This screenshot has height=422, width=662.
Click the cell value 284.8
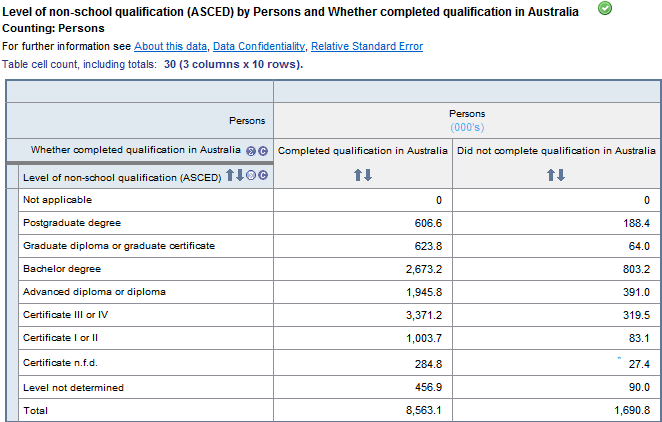pos(428,364)
